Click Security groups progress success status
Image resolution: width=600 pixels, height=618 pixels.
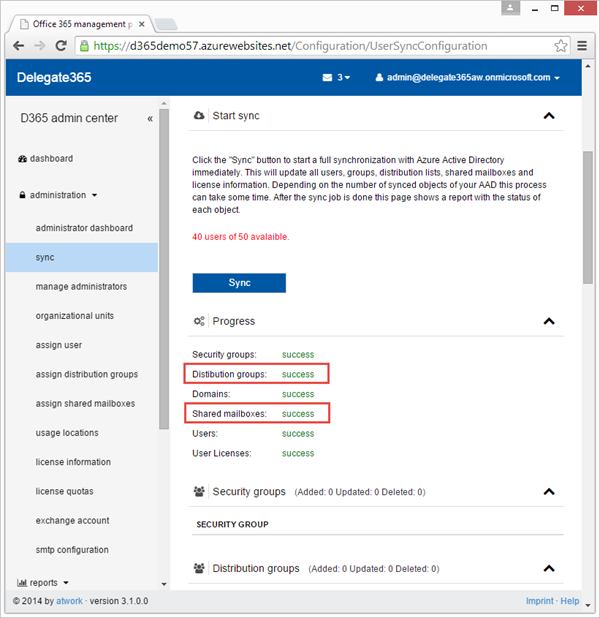click(x=298, y=355)
